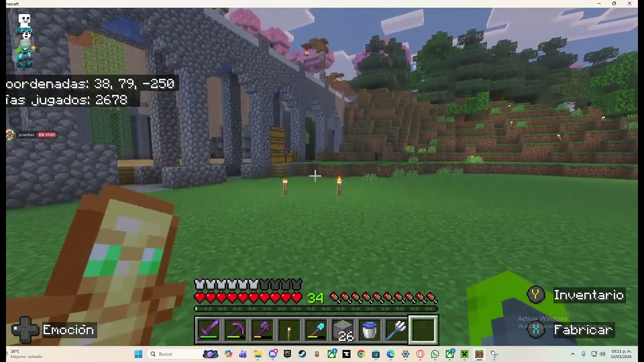
Task: Launch Epic Games from the taskbar
Action: pyautogui.click(x=287, y=354)
